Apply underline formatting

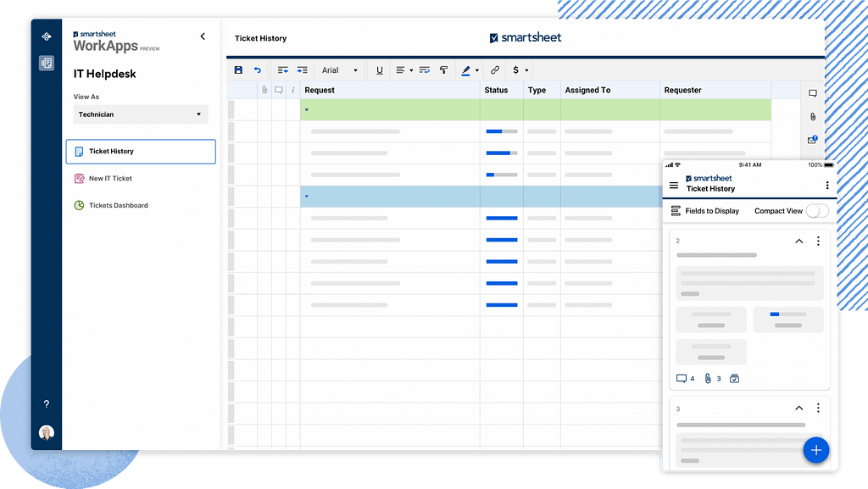pos(379,70)
